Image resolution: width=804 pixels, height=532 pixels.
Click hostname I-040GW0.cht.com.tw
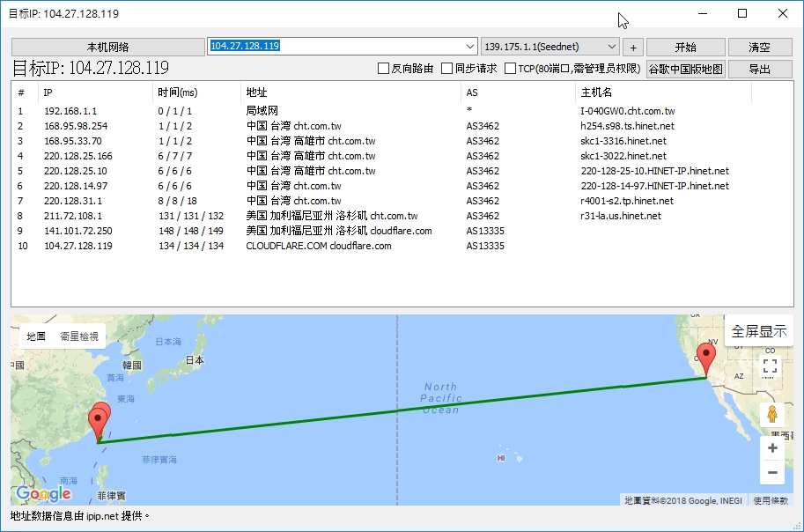point(628,111)
